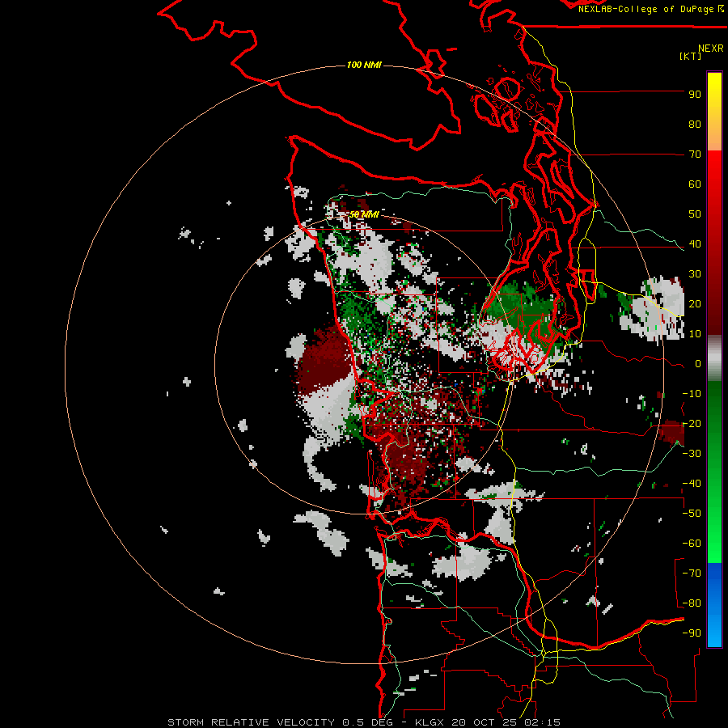
Task: Click the -70 value on the velocity scale
Action: pyautogui.click(x=692, y=574)
